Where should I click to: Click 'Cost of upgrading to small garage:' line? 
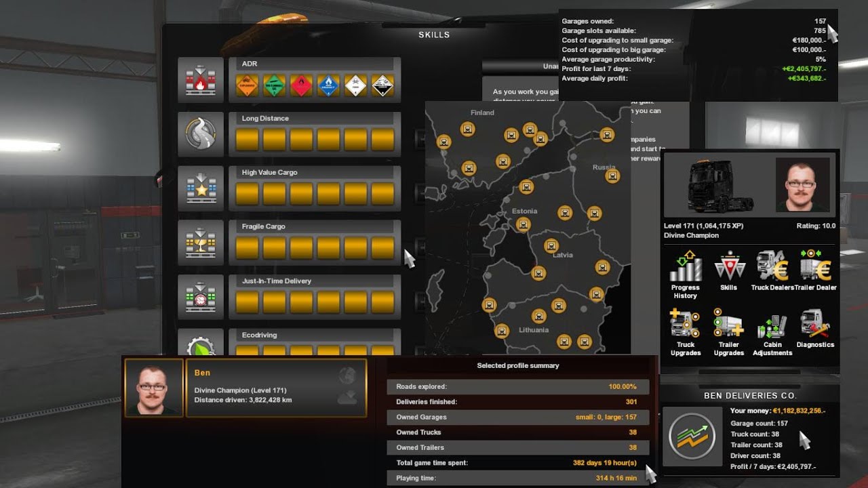point(694,40)
